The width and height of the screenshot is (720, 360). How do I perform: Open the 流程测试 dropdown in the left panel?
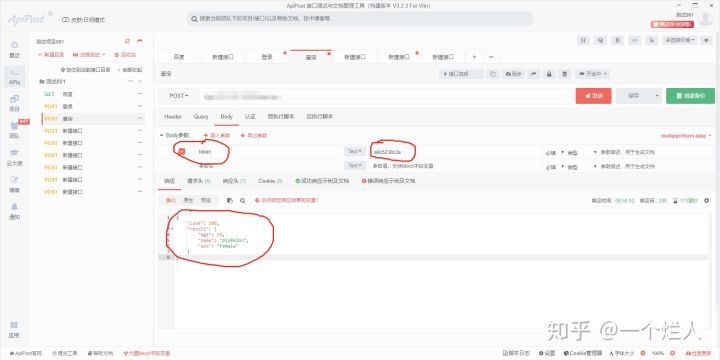click(x=89, y=54)
